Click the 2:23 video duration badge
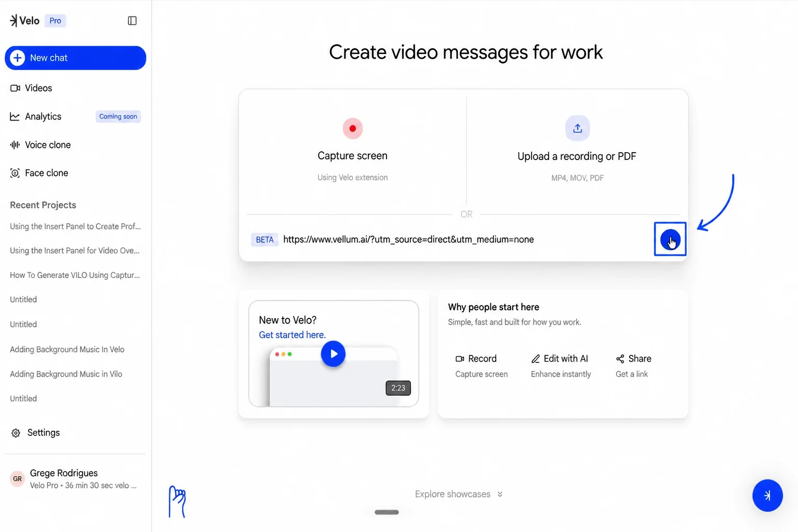The width and height of the screenshot is (798, 532). coord(398,388)
